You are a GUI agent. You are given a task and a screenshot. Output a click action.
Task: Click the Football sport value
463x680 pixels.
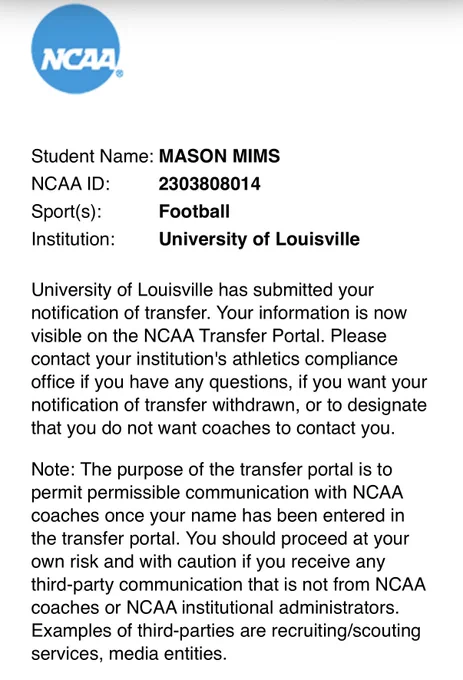click(194, 212)
